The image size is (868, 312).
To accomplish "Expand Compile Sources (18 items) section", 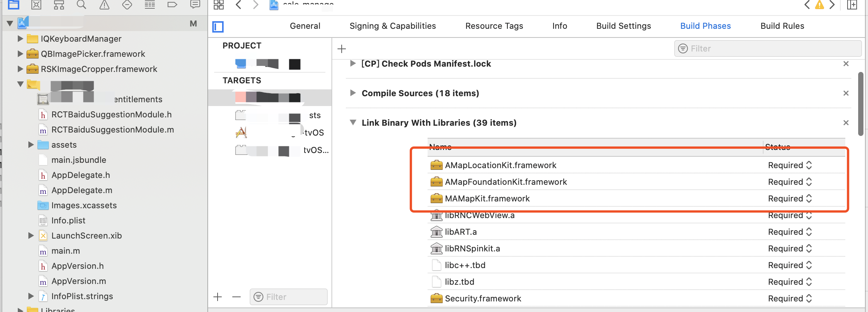I will pyautogui.click(x=353, y=93).
